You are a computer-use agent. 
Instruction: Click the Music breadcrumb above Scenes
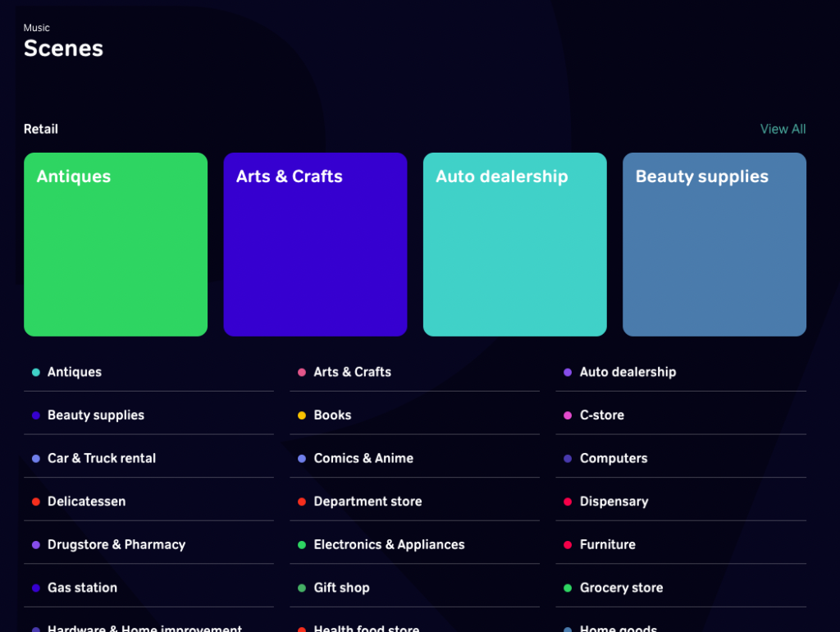[x=36, y=28]
